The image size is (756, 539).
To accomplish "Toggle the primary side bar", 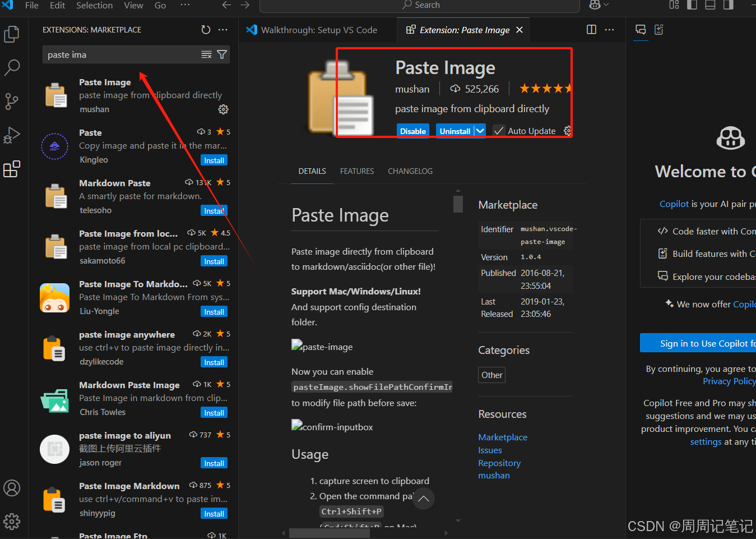I will pyautogui.click(x=692, y=5).
